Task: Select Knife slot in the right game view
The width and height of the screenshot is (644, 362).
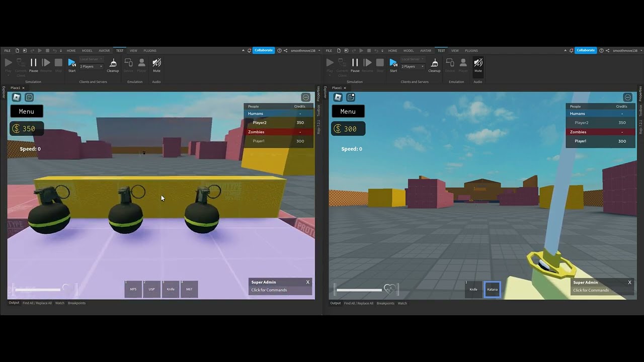Action: pyautogui.click(x=473, y=289)
